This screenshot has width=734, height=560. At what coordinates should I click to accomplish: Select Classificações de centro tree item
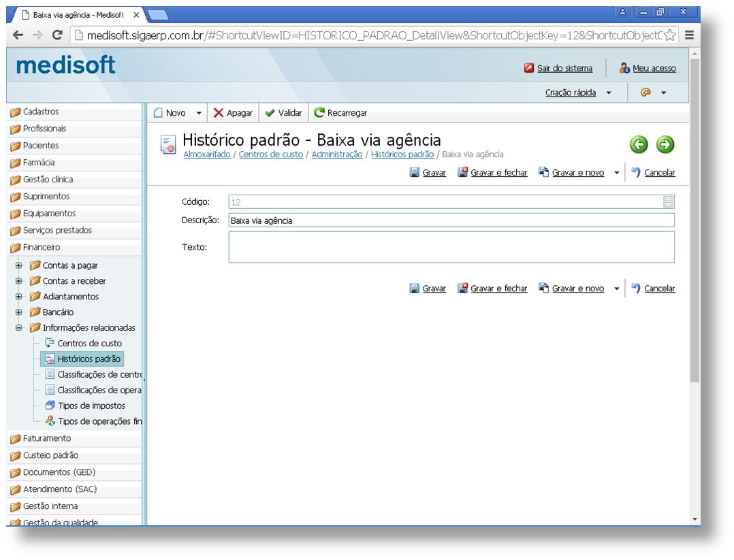[93, 374]
